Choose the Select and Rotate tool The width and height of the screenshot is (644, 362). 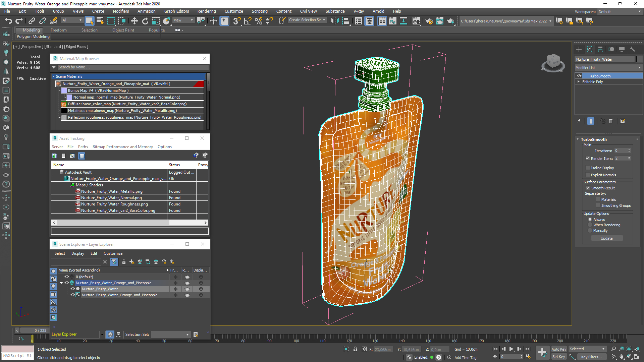(145, 21)
